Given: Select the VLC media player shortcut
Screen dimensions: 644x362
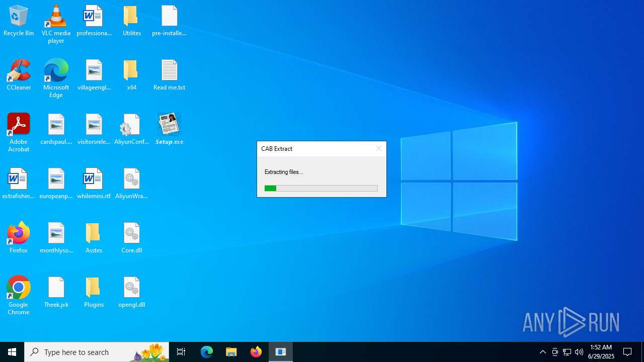Looking at the screenshot, I should (x=56, y=24).
